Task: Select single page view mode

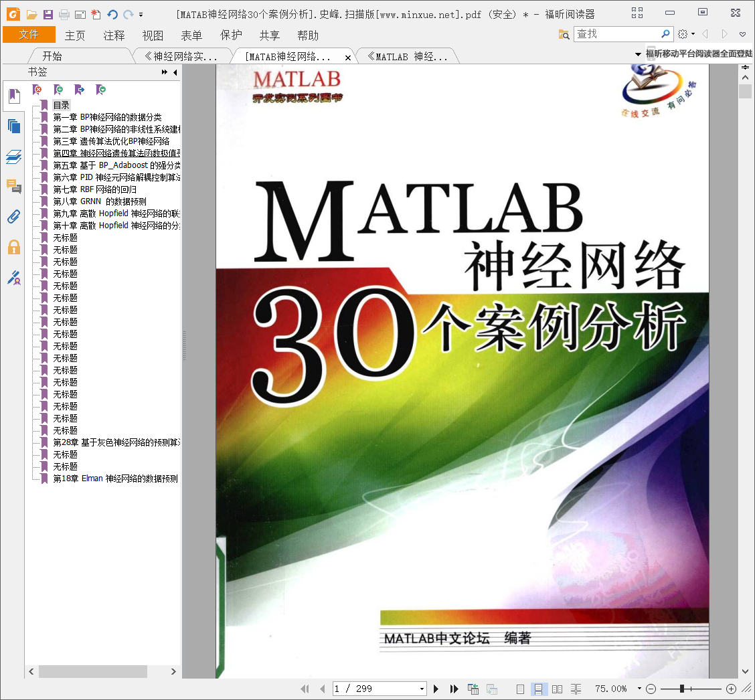Action: click(x=520, y=689)
